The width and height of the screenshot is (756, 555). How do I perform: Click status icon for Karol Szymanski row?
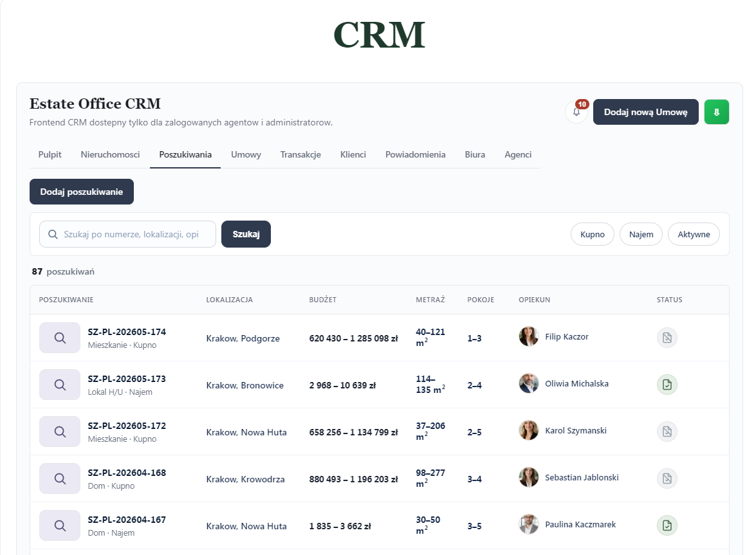pos(667,432)
